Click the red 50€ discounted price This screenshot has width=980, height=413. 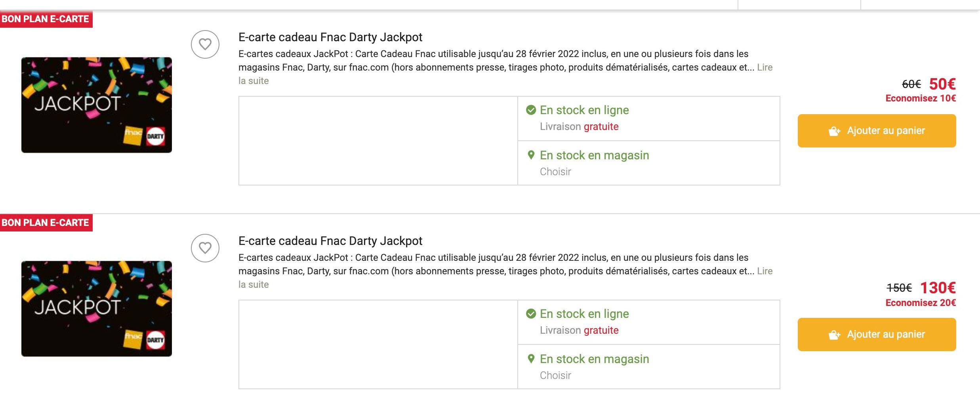pos(942,84)
